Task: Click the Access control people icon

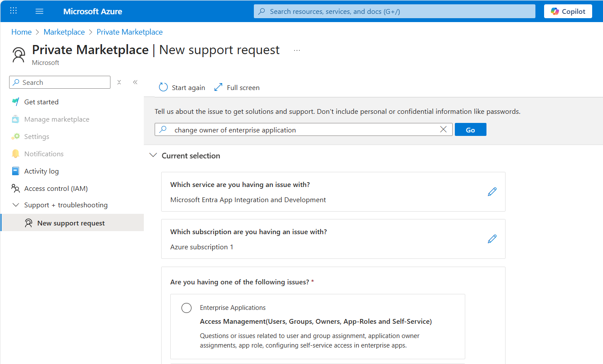Action: 16,188
